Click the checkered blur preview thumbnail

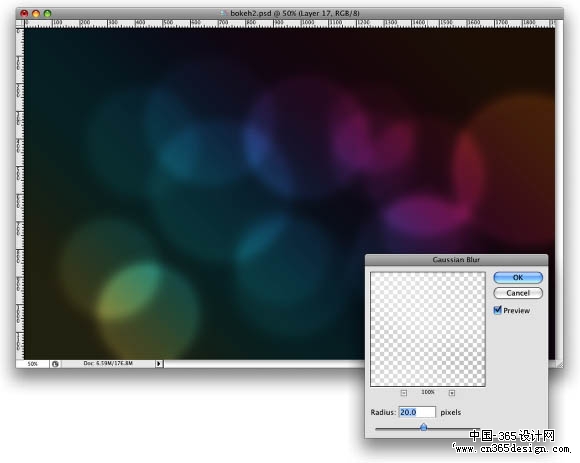(428, 329)
